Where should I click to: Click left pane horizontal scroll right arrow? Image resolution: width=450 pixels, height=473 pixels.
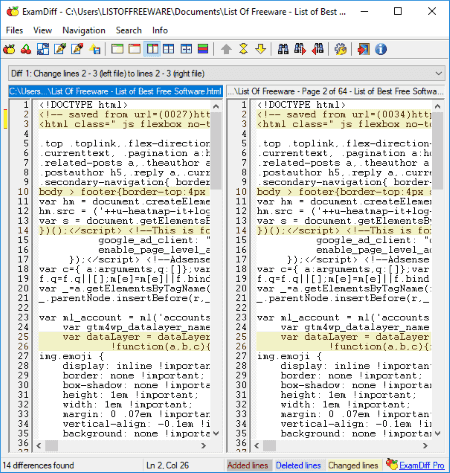(x=203, y=445)
